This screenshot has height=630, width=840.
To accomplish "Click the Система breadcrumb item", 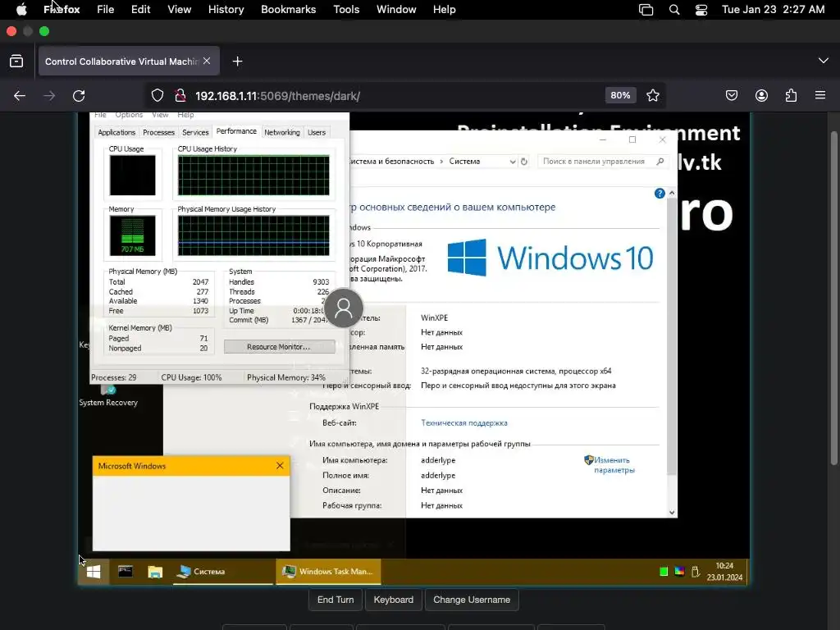I will click(x=464, y=162).
